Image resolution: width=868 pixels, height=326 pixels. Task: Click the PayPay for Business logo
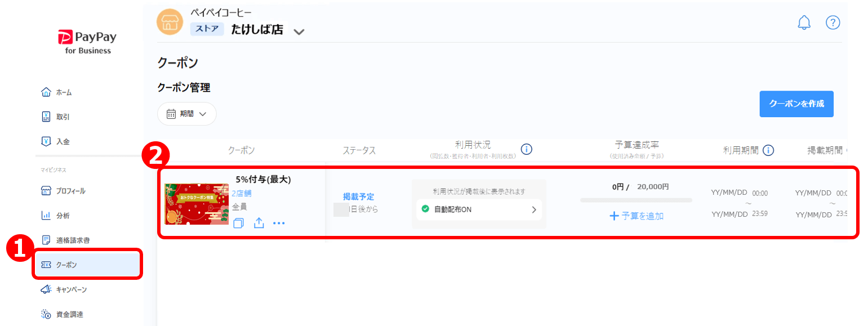(87, 43)
